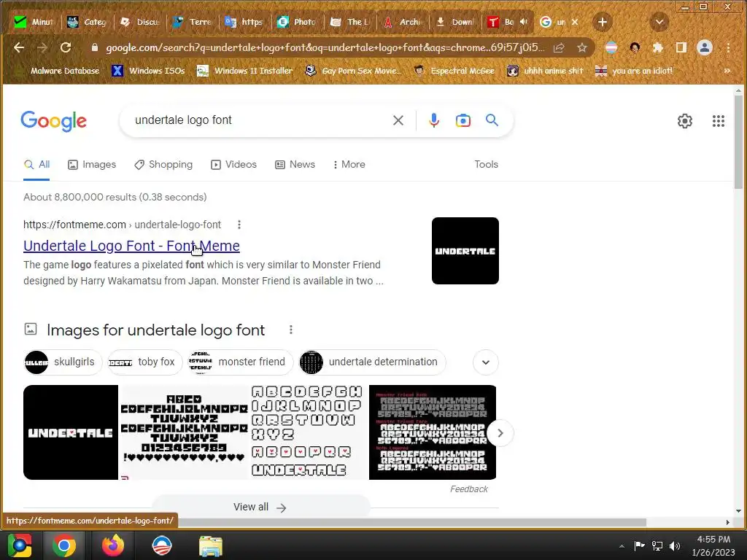Open the Extensions puzzle piece icon
Image resolution: width=747 pixels, height=560 pixels.
[658, 47]
